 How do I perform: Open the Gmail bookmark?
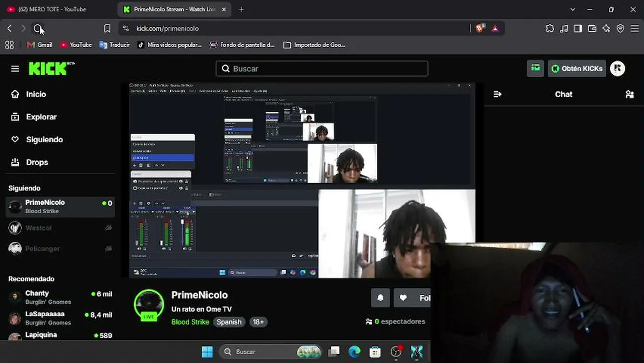(39, 45)
